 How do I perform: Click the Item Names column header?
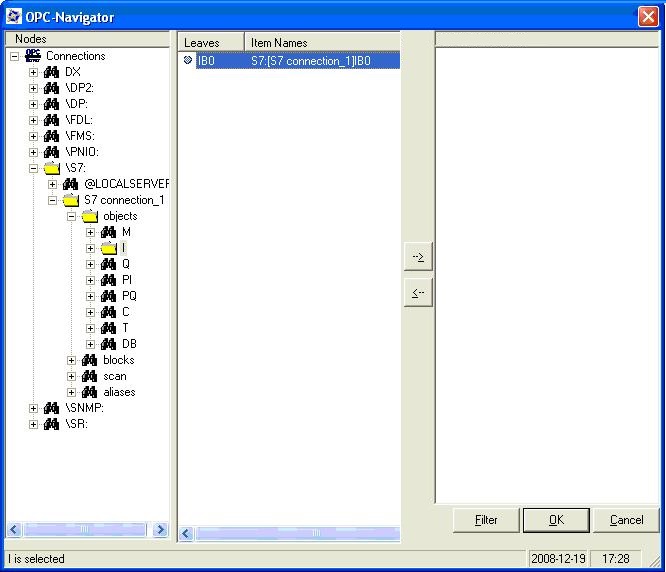[322, 42]
